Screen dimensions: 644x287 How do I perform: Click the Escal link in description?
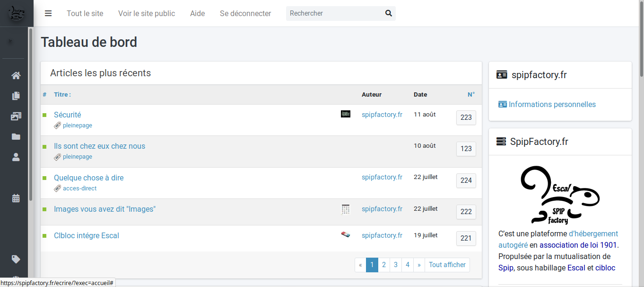576,268
